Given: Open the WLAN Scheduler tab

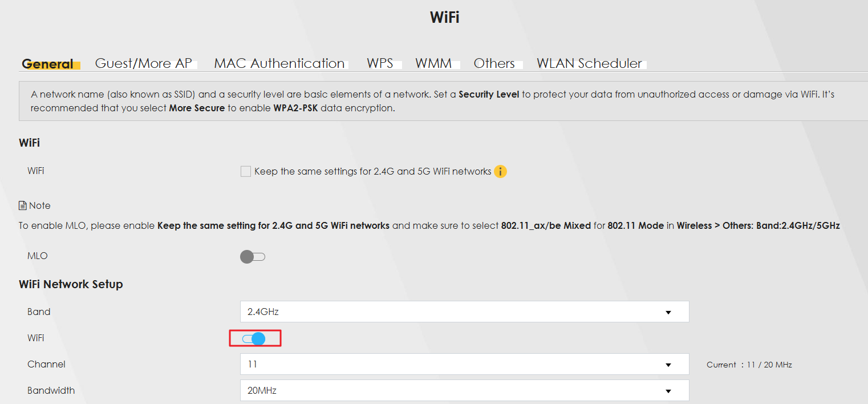Looking at the screenshot, I should tap(589, 63).
